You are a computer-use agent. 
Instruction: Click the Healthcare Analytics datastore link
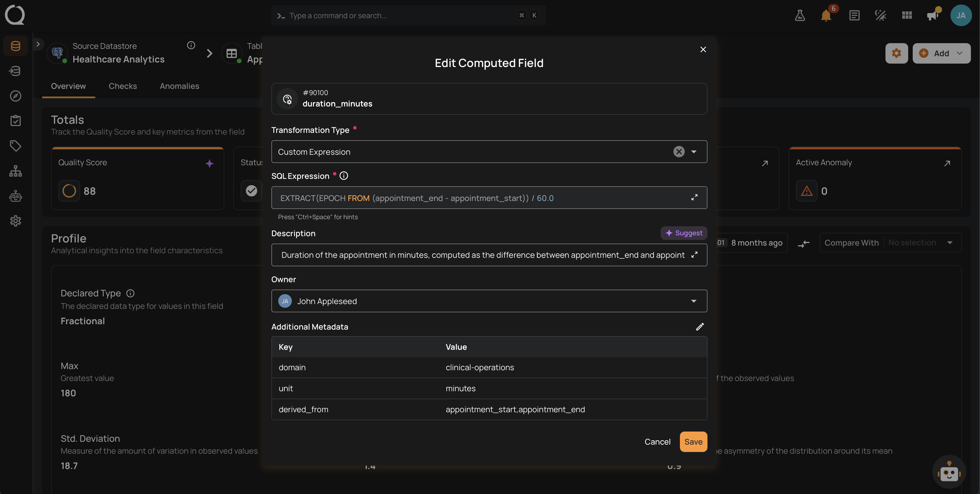click(x=118, y=59)
